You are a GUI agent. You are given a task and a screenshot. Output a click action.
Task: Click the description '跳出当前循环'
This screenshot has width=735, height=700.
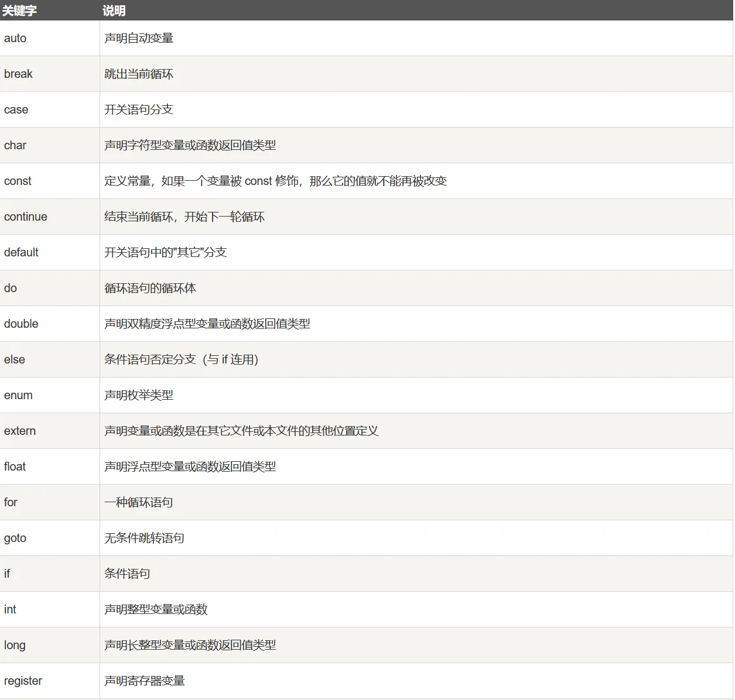point(139,74)
